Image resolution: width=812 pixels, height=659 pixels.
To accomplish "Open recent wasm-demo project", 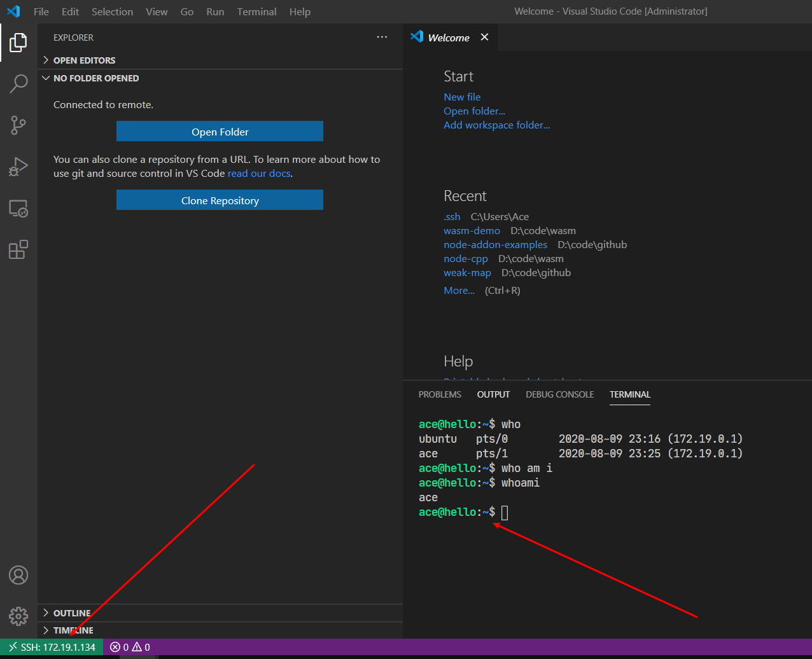I will pyautogui.click(x=472, y=230).
